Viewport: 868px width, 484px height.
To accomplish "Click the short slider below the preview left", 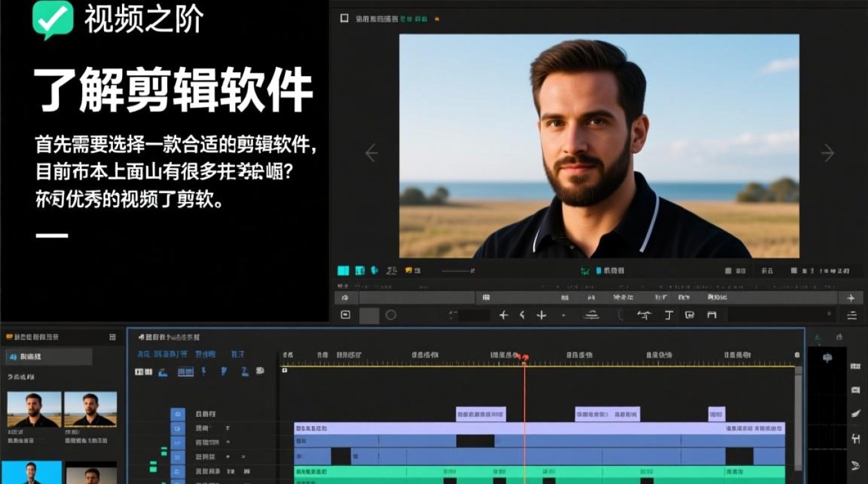I will pyautogui.click(x=457, y=271).
